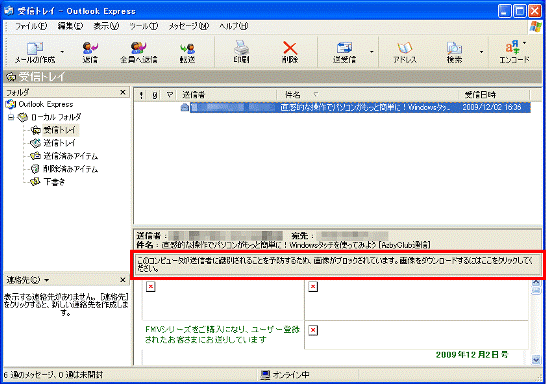Close the 連絡先 contacts pane
This screenshot has height=384, width=546.
pyautogui.click(x=123, y=280)
